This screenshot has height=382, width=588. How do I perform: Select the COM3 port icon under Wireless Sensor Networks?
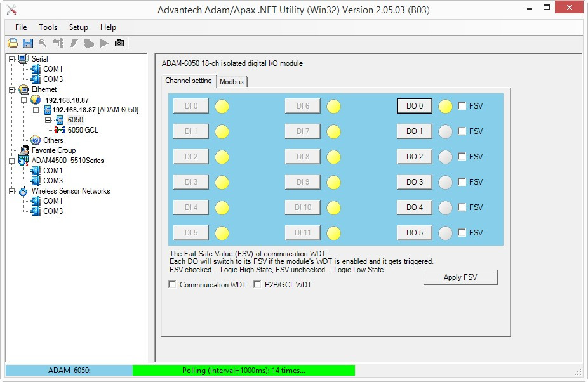pyautogui.click(x=36, y=211)
